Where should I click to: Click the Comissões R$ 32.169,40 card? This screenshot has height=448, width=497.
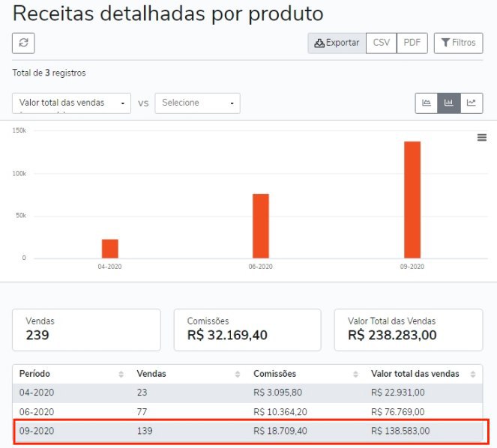[247, 330]
